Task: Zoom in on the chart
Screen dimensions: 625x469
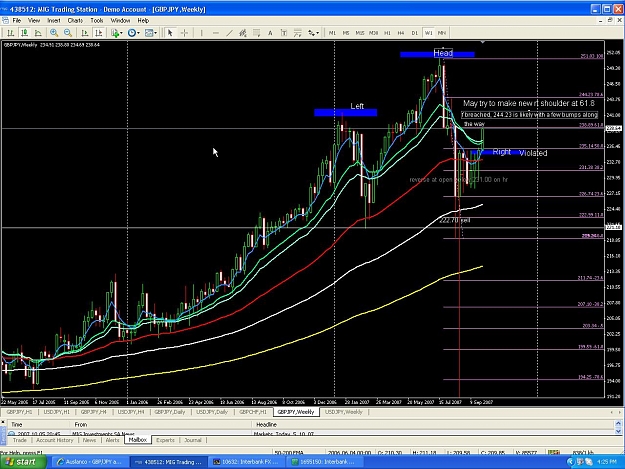Action: coord(54,33)
